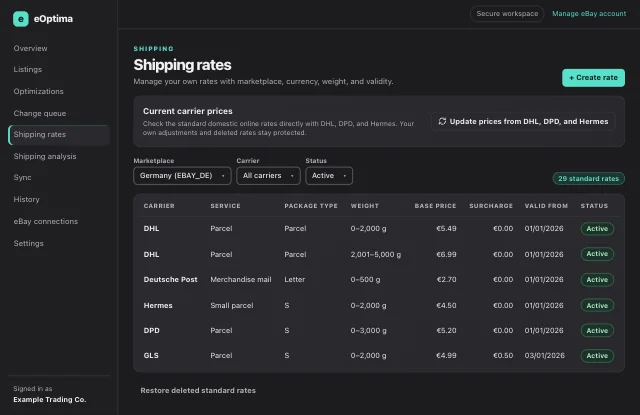Open Settings in sidebar
Image resolution: width=640 pixels, height=415 pixels.
(29, 244)
